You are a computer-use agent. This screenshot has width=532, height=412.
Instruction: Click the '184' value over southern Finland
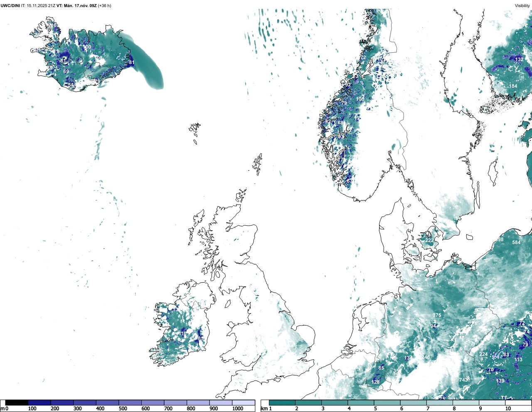point(513,86)
